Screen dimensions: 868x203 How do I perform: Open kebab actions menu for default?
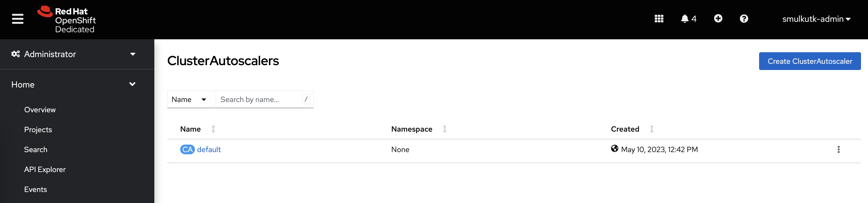tap(838, 149)
